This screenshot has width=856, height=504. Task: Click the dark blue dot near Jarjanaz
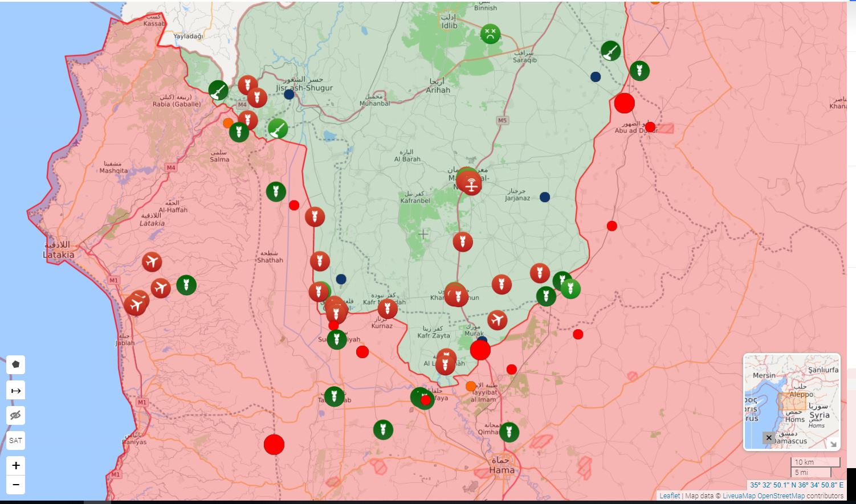tap(545, 197)
